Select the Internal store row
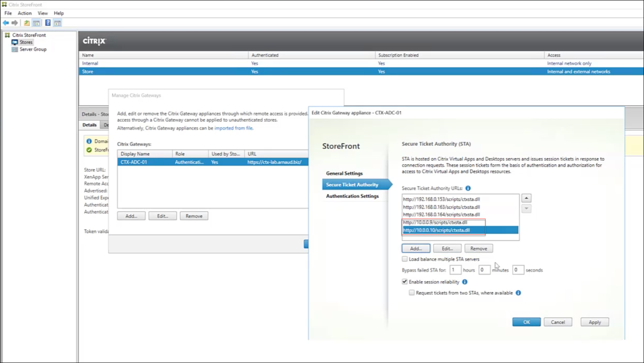This screenshot has width=644, height=363. click(x=361, y=63)
